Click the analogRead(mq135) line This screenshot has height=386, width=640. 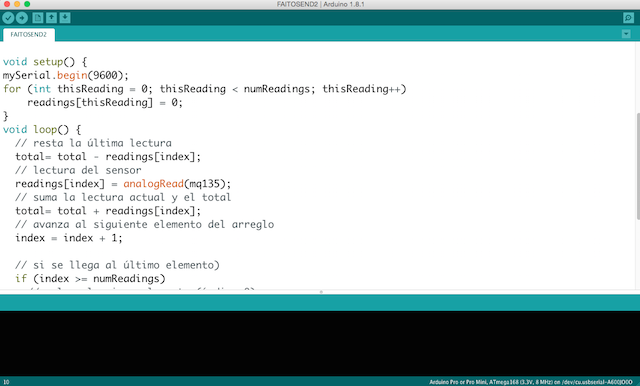tap(123, 184)
